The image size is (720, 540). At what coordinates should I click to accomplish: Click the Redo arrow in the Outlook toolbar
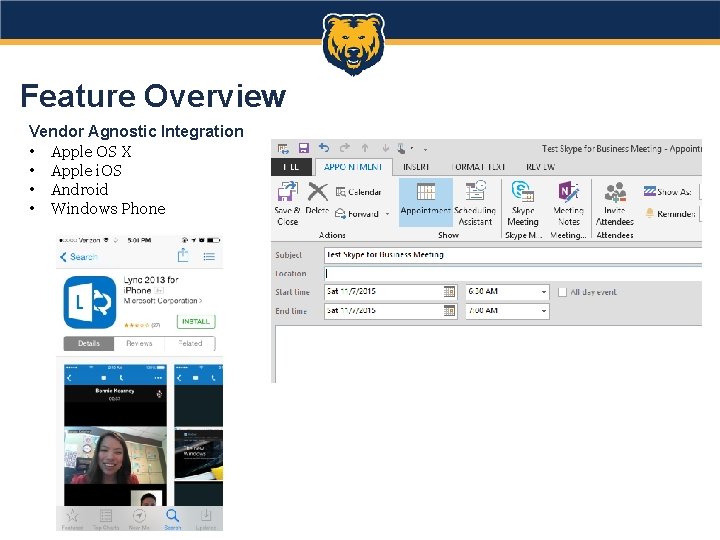[344, 147]
